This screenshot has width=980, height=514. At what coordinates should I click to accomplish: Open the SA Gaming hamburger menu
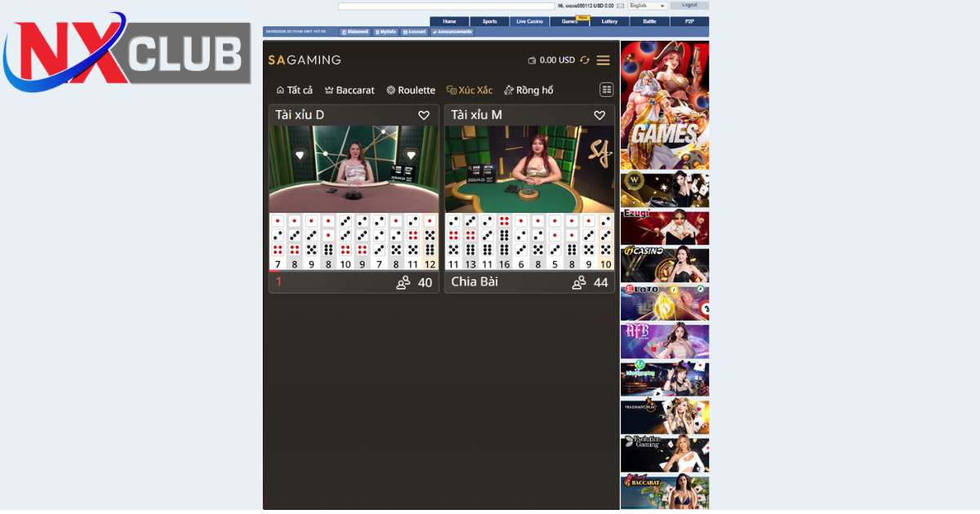603,60
